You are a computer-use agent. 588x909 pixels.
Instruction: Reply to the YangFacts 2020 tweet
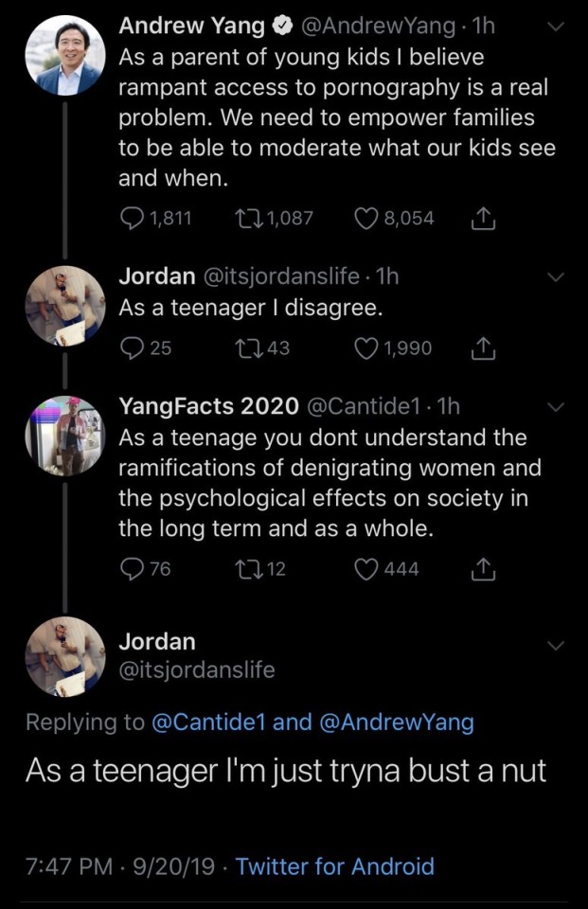click(131, 569)
